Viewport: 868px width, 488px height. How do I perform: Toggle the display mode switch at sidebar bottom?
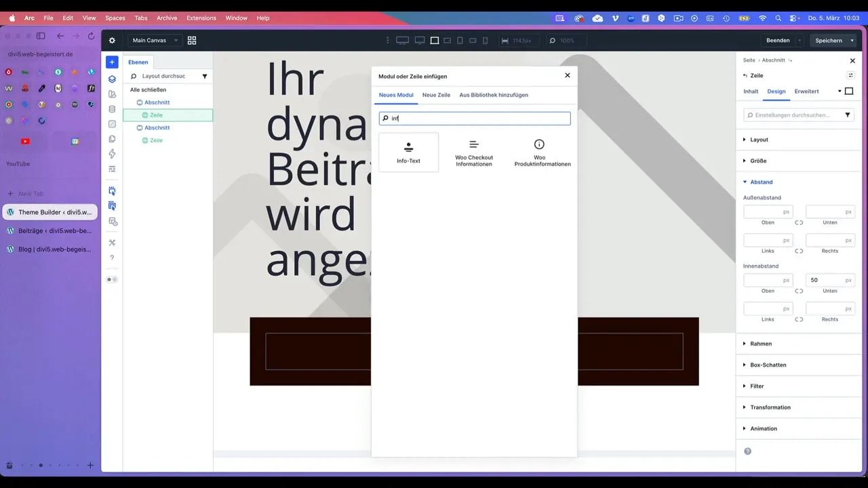[111, 279]
